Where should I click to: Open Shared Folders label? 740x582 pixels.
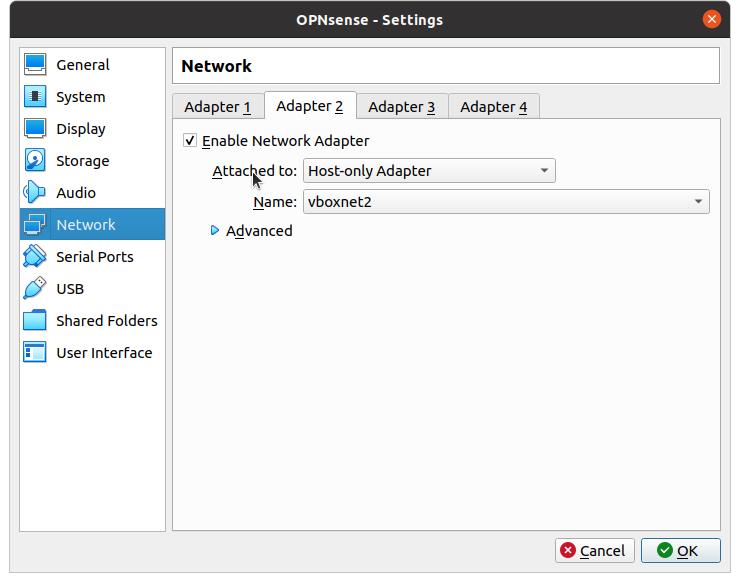[x=107, y=321]
